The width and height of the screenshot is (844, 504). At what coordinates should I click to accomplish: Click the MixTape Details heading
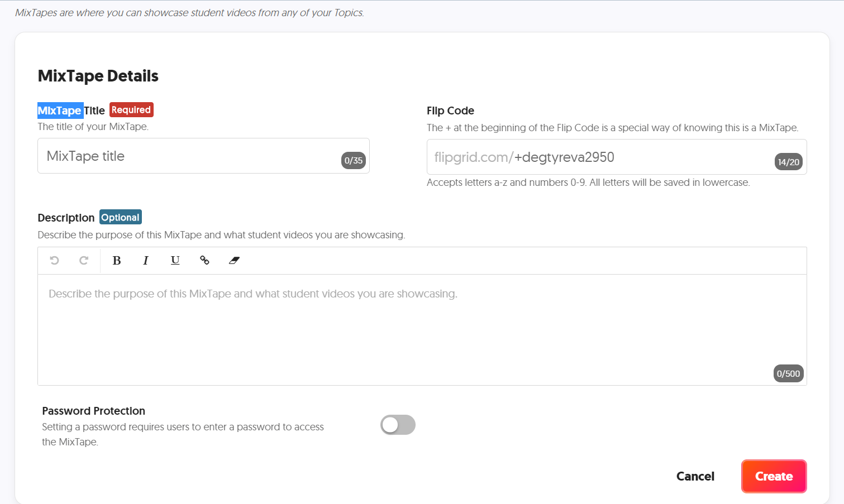pyautogui.click(x=98, y=76)
